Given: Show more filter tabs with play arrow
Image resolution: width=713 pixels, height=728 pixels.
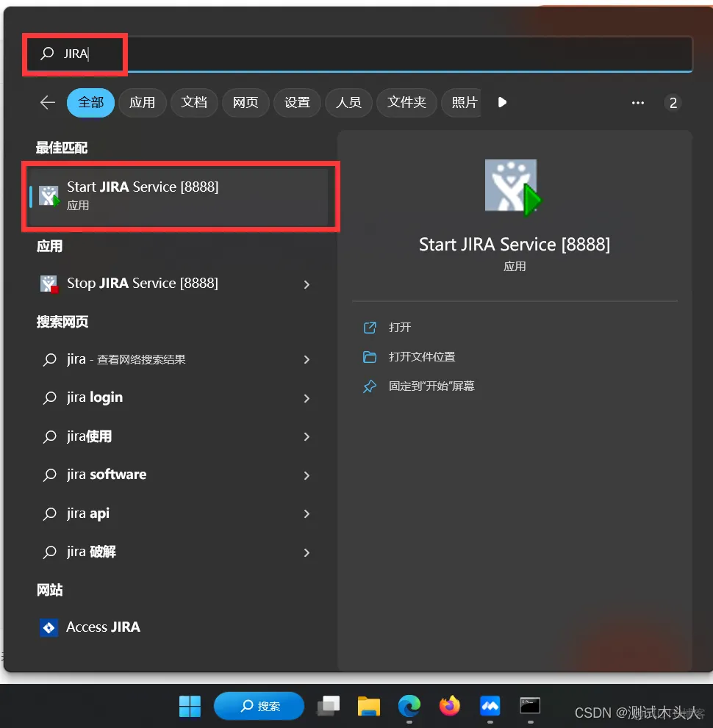Looking at the screenshot, I should pos(501,102).
